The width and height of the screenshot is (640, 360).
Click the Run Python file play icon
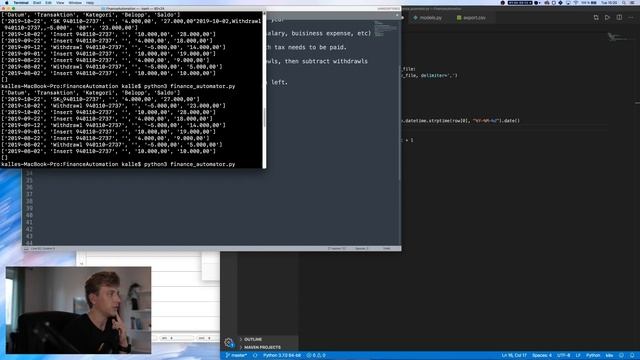click(x=607, y=18)
